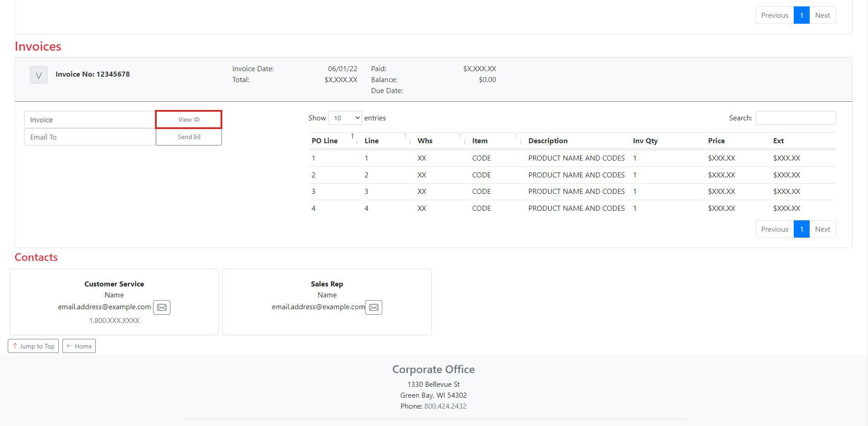Click Previous in the top pagination
The height and width of the screenshot is (426, 868).
pos(774,15)
